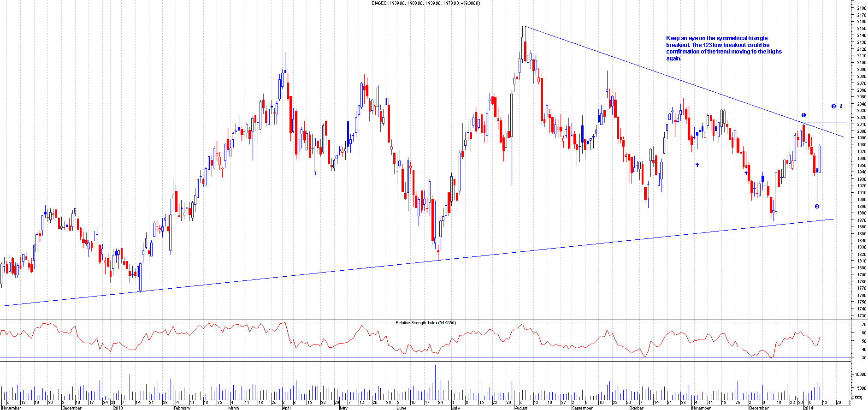This screenshot has width=868, height=410.
Task: Click the 2013 label on the date axis
Action: [118, 408]
